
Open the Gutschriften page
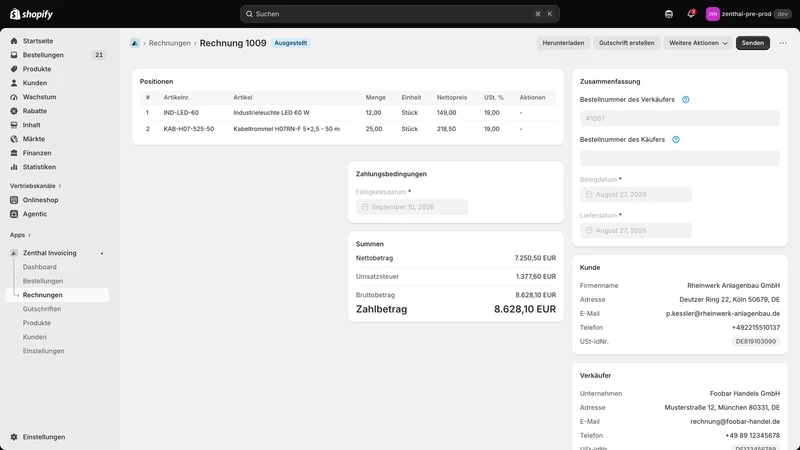42,309
